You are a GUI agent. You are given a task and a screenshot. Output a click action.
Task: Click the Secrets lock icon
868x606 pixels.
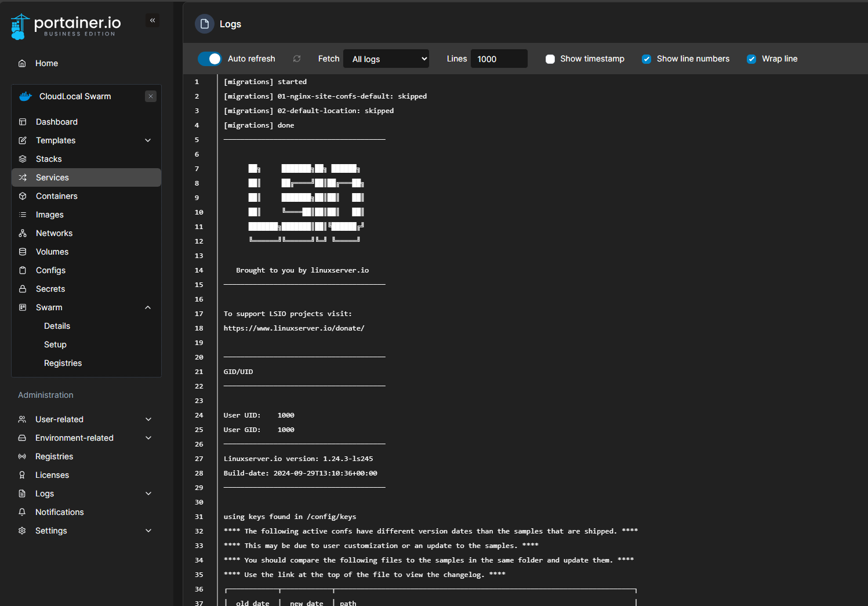(23, 289)
